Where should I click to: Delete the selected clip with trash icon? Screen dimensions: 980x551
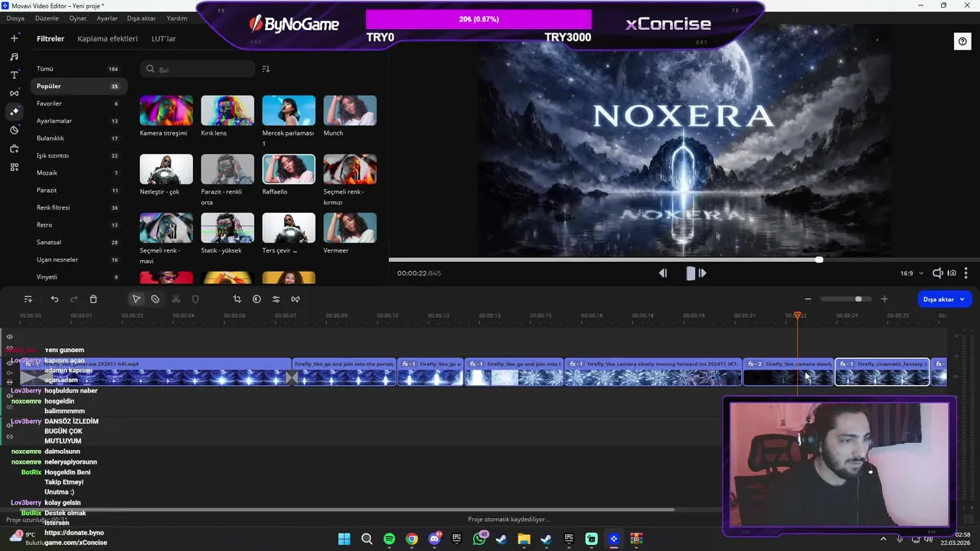(93, 299)
